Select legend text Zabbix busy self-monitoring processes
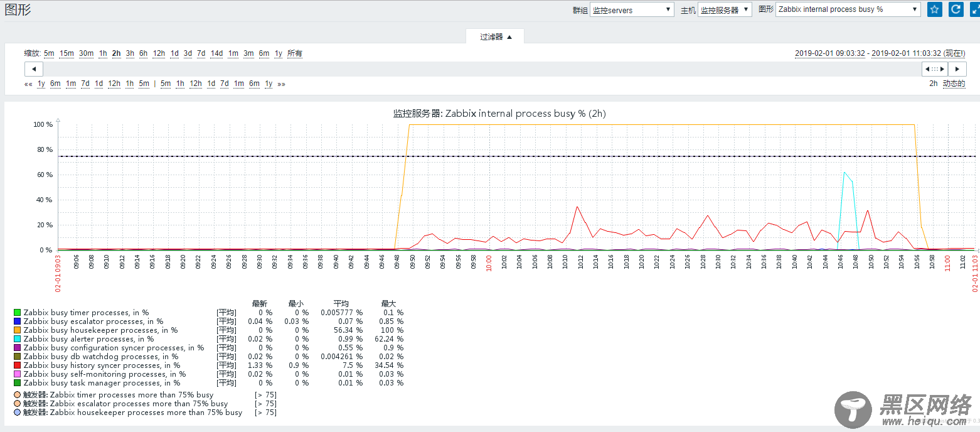The width and height of the screenshot is (980, 432). pos(105,374)
